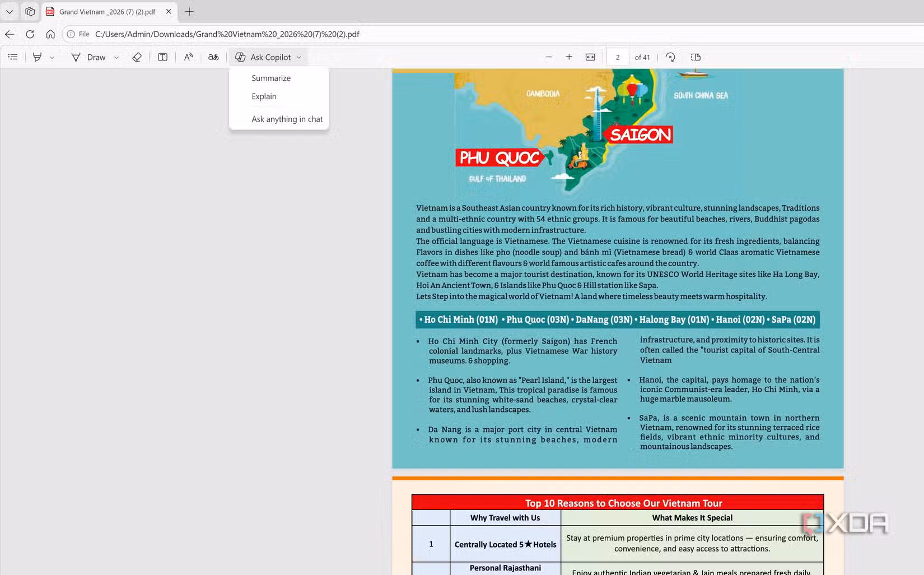
Task: Rotate the PDF page
Action: pos(670,57)
